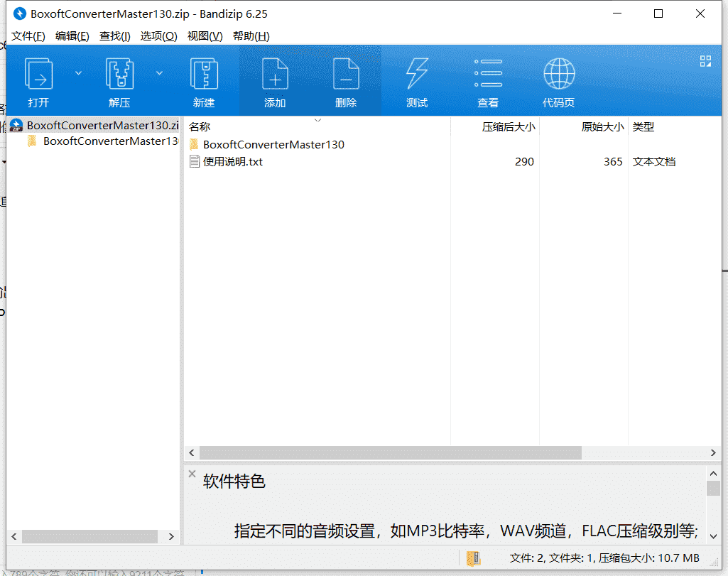Viewport: 728px width, 576px height.
Task: Open the 视图(V) menu
Action: tap(205, 36)
